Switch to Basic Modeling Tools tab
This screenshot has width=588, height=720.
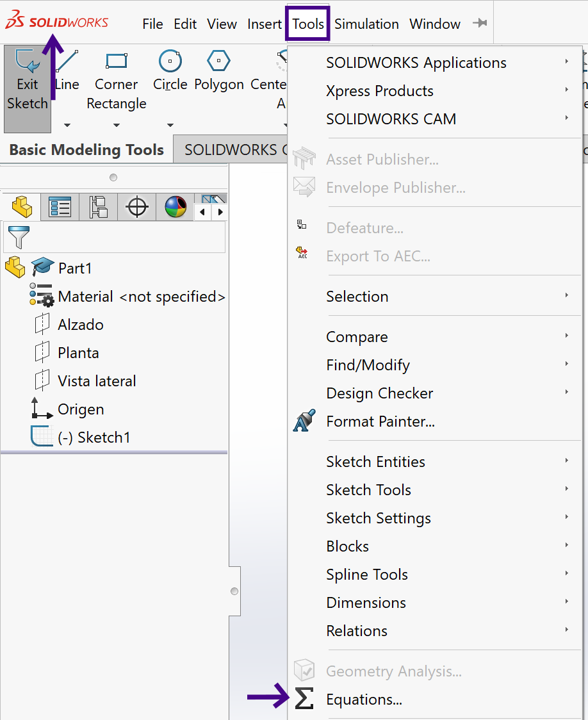(x=86, y=150)
